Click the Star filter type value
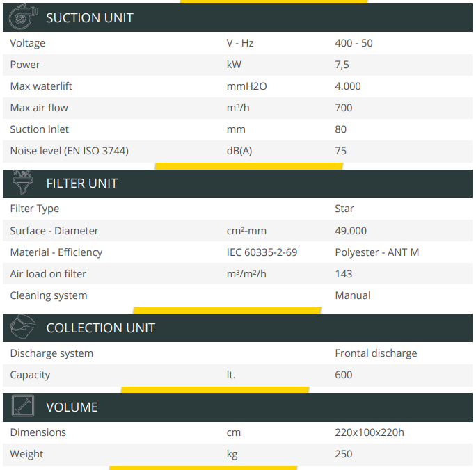The height and width of the screenshot is (470, 476). click(x=344, y=209)
